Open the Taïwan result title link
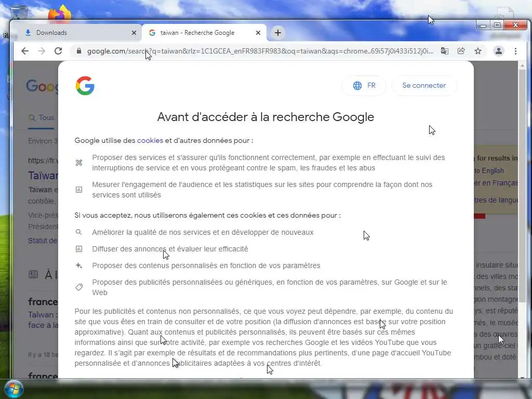This screenshot has height=399, width=532. 43,176
